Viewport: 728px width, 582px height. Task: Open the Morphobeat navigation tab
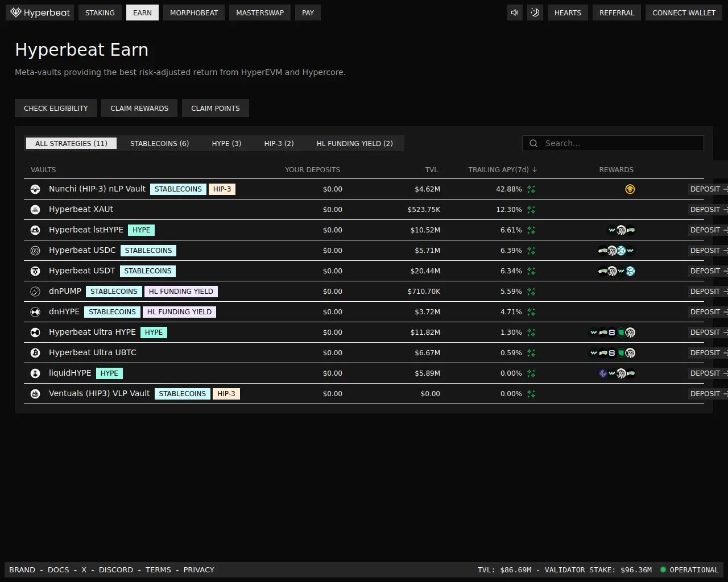(194, 13)
